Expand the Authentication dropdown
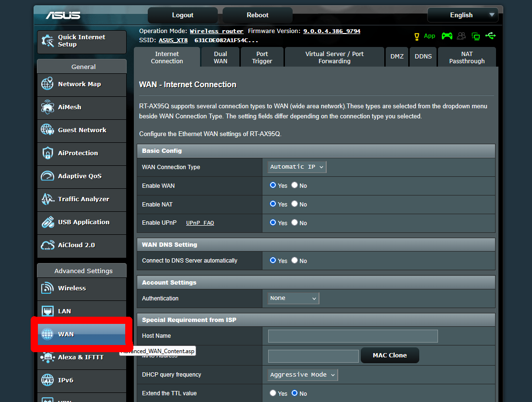This screenshot has height=402, width=532. pyautogui.click(x=293, y=299)
